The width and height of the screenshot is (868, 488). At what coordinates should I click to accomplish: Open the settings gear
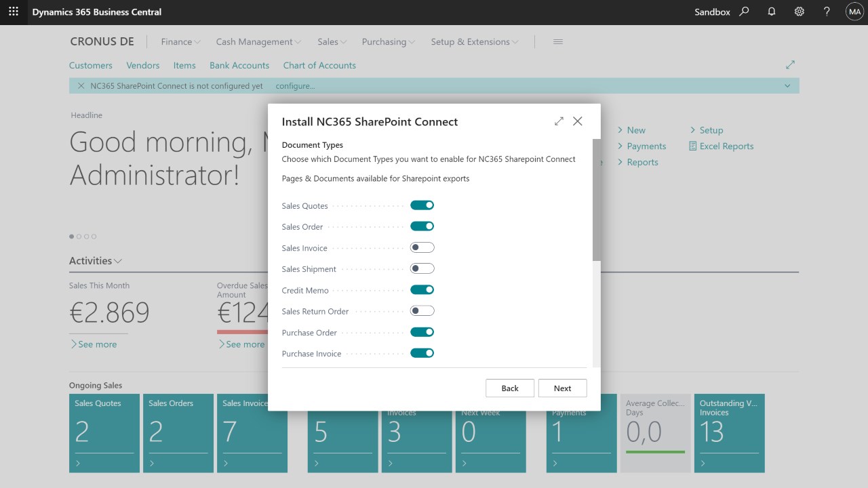800,12
